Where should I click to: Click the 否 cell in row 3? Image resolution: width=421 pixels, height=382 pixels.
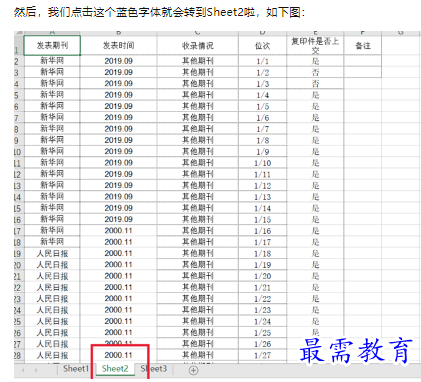point(315,72)
